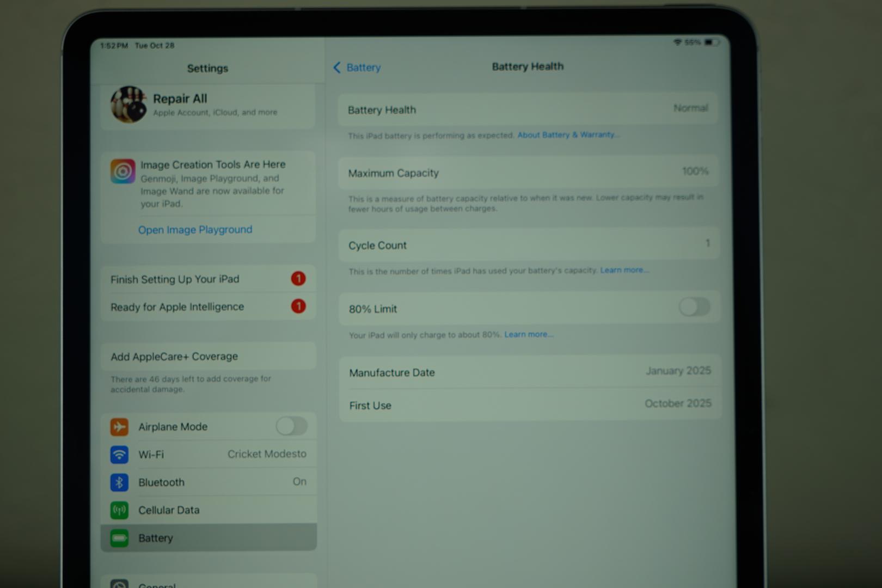Screen dimensions: 882x588
Task: Tap the First Use row
Action: point(530,405)
